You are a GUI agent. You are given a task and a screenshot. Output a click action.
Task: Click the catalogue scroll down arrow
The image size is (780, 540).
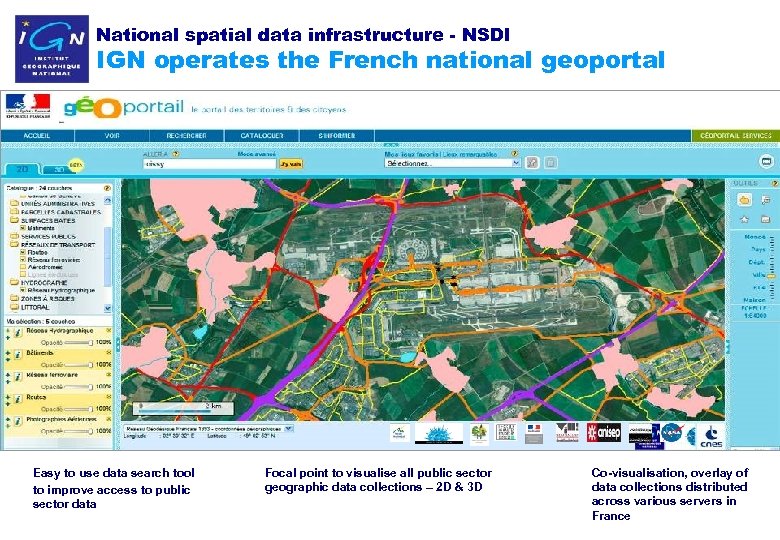point(108,308)
